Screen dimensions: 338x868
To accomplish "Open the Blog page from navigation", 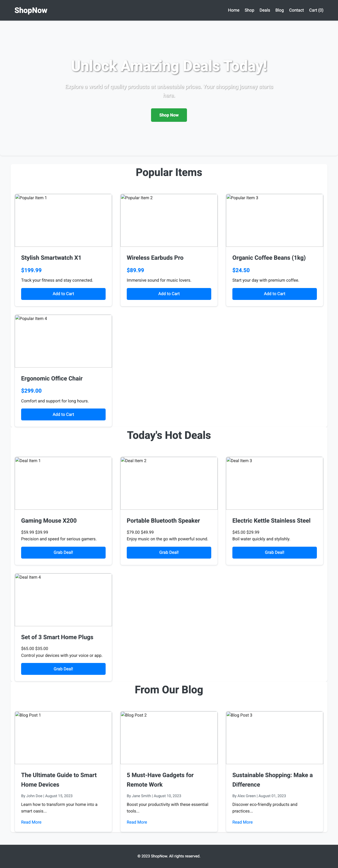I will [279, 10].
